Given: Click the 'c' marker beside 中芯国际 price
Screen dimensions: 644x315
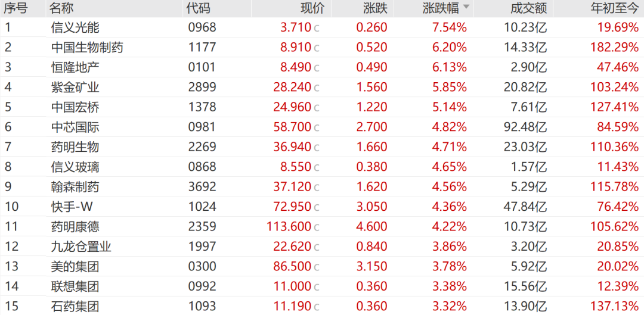Looking at the screenshot, I should click(x=316, y=128).
